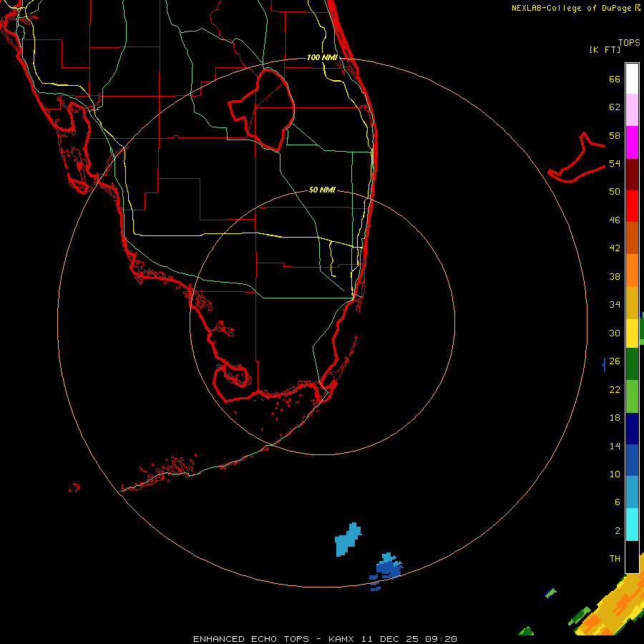Screen dimensions: 644x644
Task: Click the 30 legend value
Action: click(x=615, y=333)
